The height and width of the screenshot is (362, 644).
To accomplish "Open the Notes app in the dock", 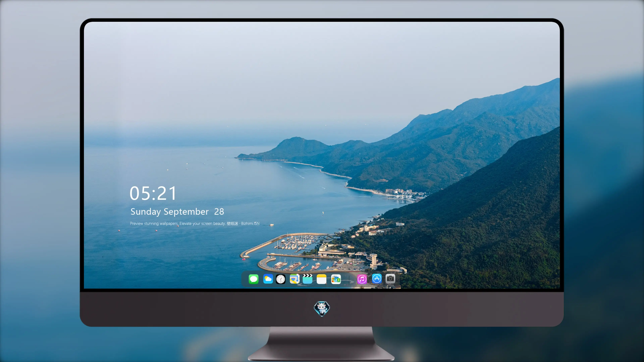I will click(x=321, y=279).
